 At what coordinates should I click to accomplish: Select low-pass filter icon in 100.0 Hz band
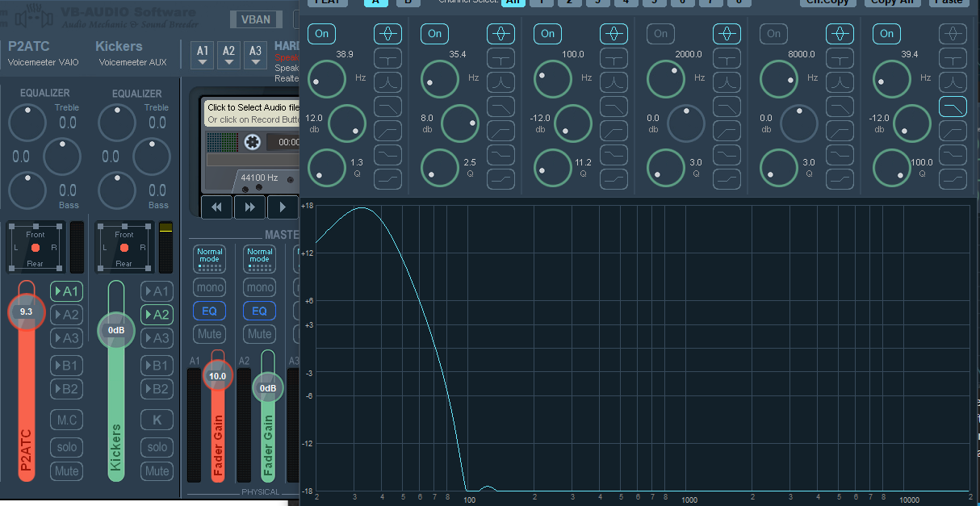click(614, 107)
